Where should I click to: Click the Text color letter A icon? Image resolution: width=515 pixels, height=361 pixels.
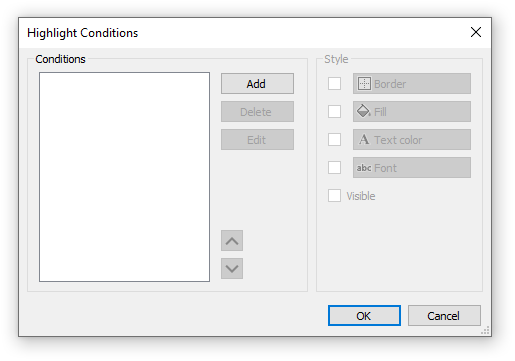tap(364, 139)
